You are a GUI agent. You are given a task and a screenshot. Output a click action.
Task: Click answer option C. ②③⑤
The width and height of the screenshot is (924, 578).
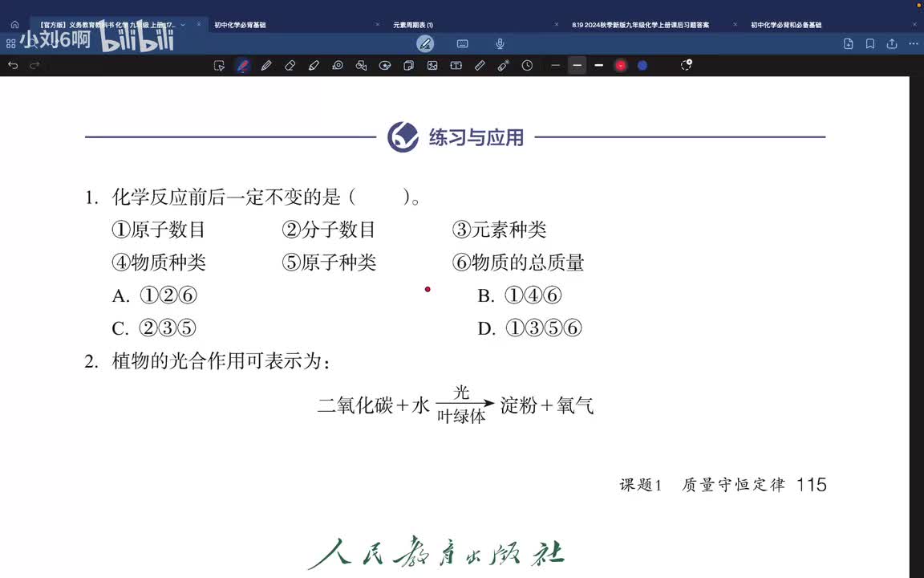154,328
